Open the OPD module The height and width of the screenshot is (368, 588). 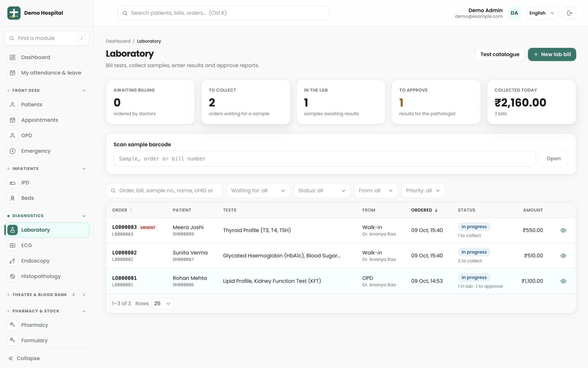click(47, 136)
